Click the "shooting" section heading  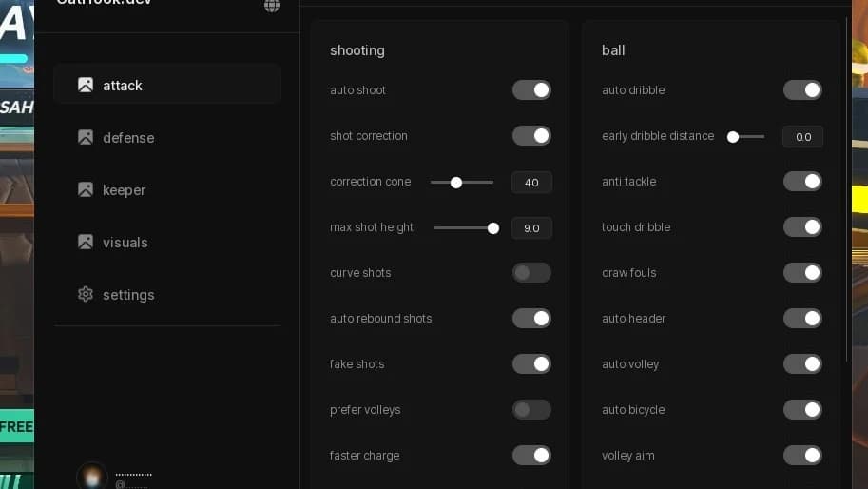coord(357,50)
